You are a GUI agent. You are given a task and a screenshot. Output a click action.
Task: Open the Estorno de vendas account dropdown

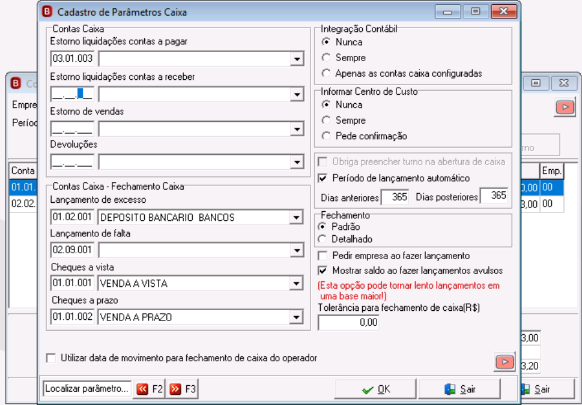[x=297, y=129]
